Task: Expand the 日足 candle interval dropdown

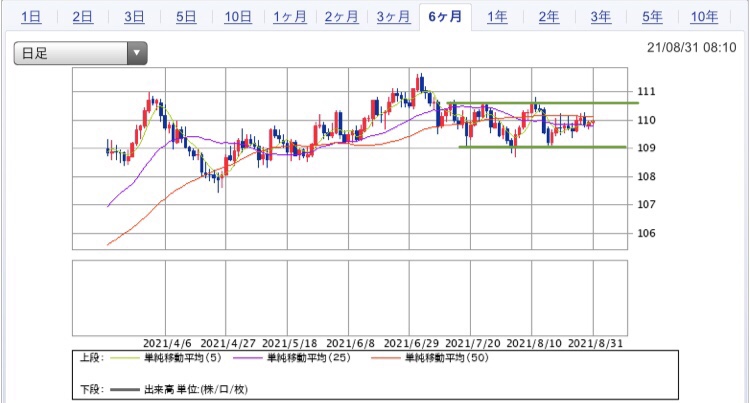Action: click(80, 53)
